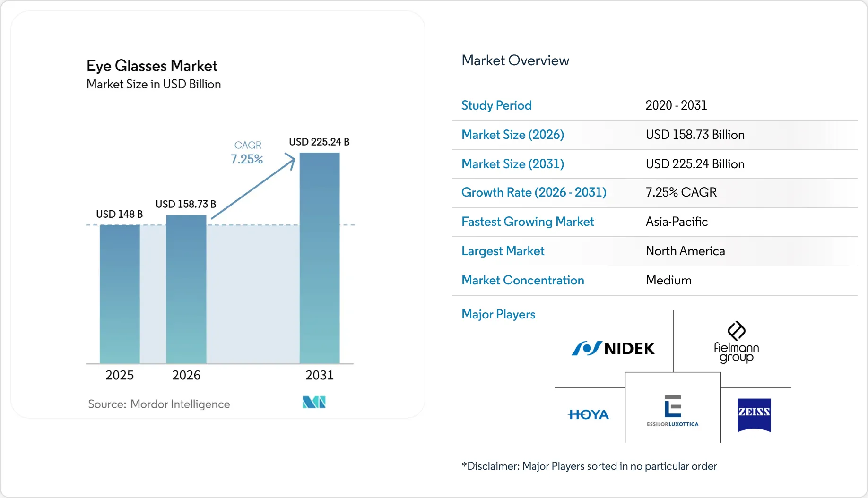Click the 'Asia-Pacific' value
The height and width of the screenshot is (498, 868).
click(x=677, y=222)
